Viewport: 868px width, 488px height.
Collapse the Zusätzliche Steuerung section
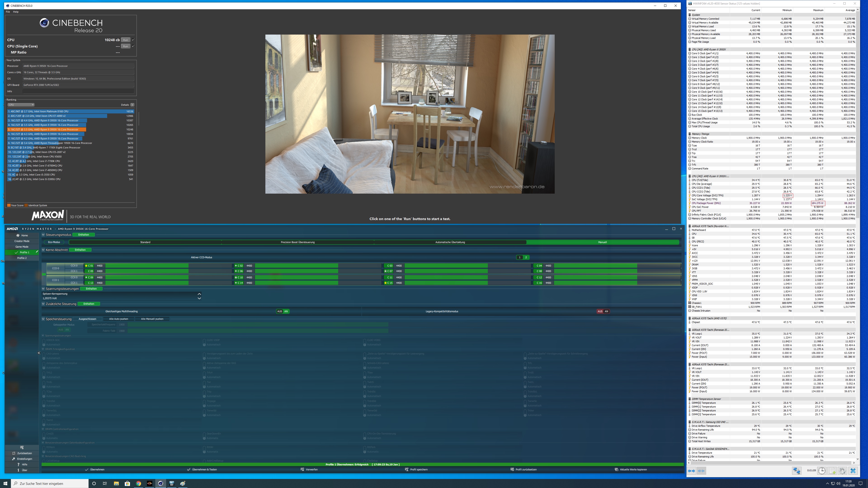43,304
